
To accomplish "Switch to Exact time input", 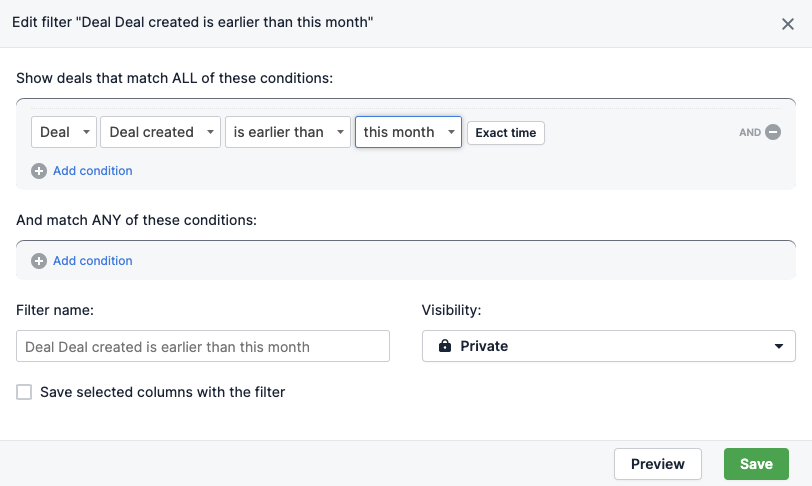I will [x=506, y=133].
